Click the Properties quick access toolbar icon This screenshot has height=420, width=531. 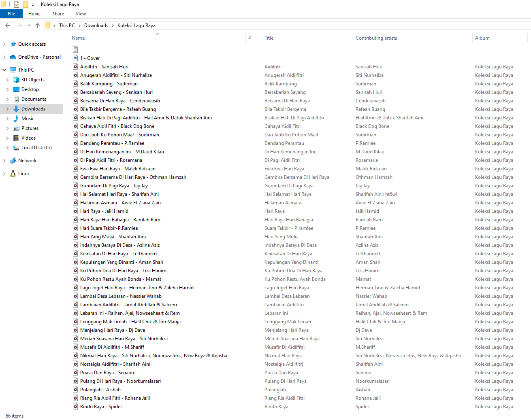pyautogui.click(x=17, y=4)
